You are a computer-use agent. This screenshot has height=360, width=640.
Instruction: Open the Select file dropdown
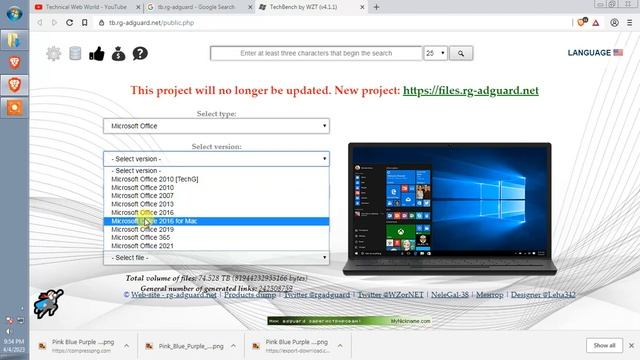point(216,258)
